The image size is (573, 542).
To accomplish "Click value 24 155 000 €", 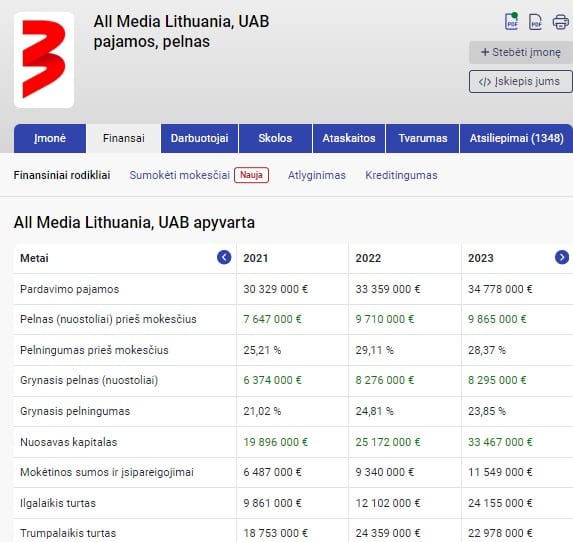I will tap(500, 503).
